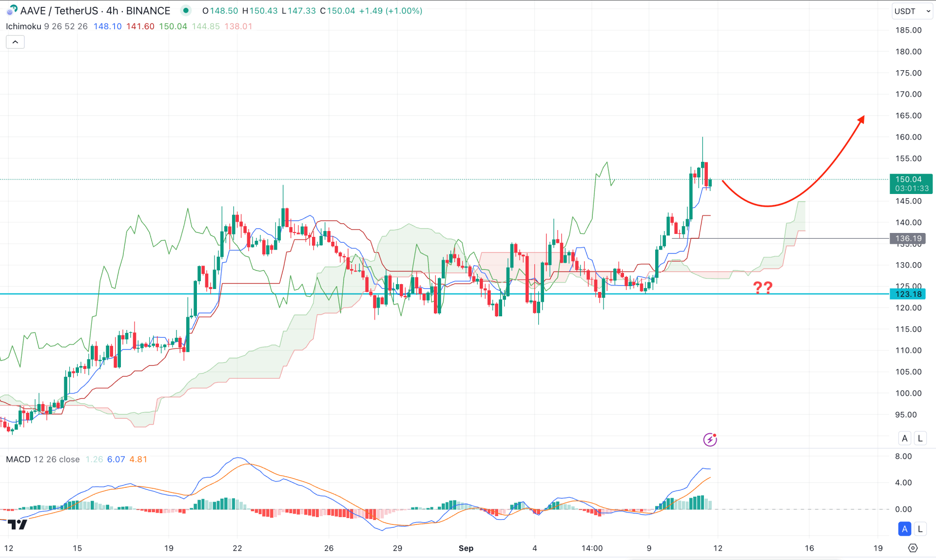Viewport: 936px width, 560px height.
Task: Click the Sep label on time axis
Action: click(x=466, y=548)
